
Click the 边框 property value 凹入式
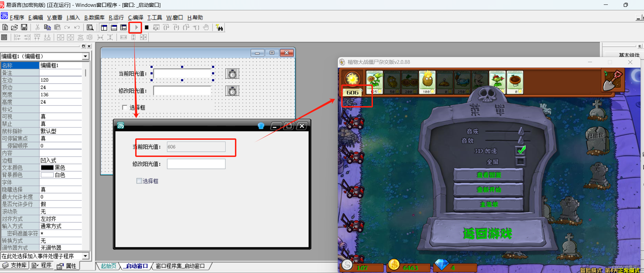(61, 160)
